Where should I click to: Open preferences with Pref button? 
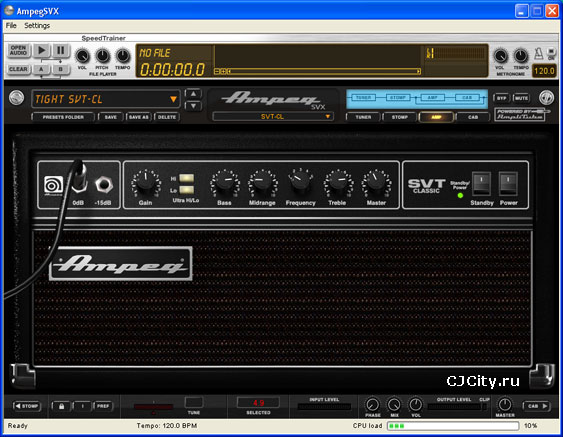tap(103, 406)
